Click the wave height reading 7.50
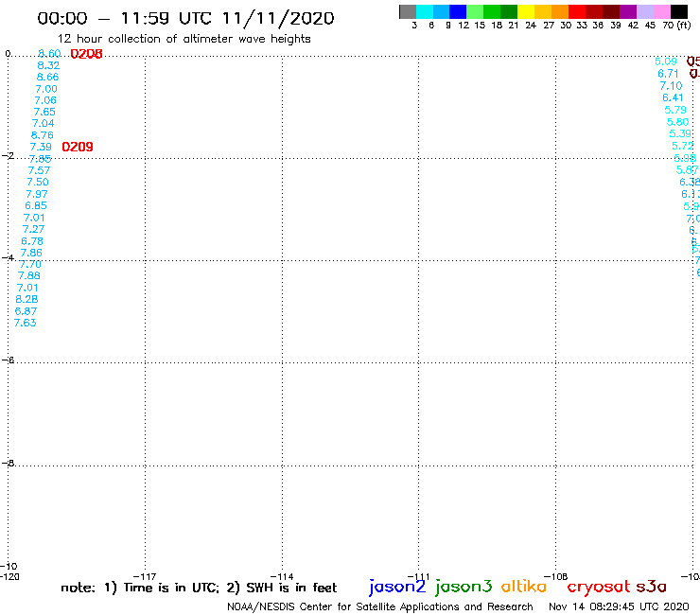700x615 pixels. point(38,183)
